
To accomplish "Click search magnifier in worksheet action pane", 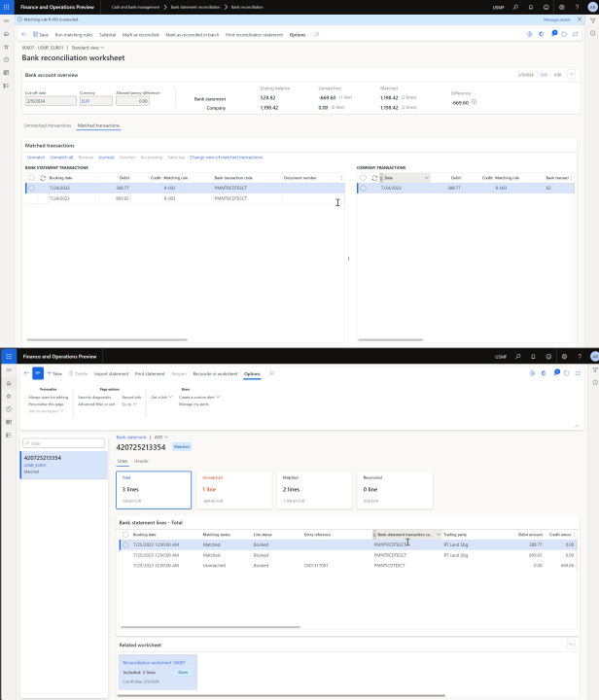I will coord(317,34).
